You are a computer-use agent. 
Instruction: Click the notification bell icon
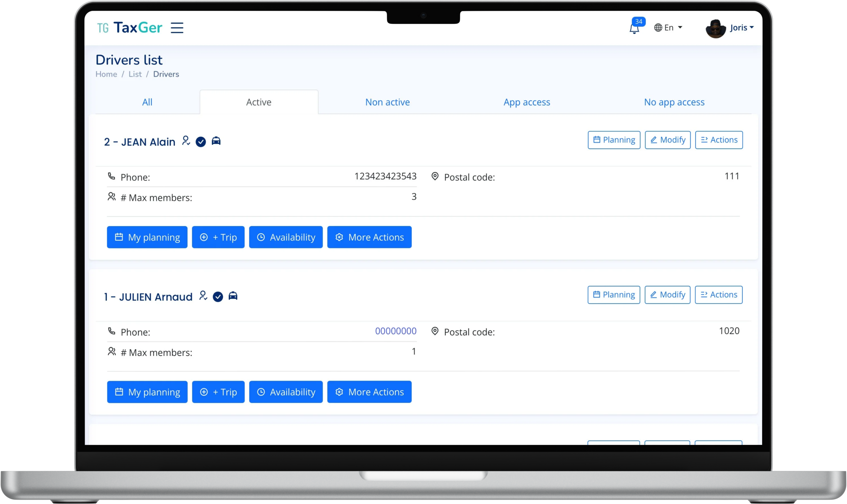(x=634, y=29)
